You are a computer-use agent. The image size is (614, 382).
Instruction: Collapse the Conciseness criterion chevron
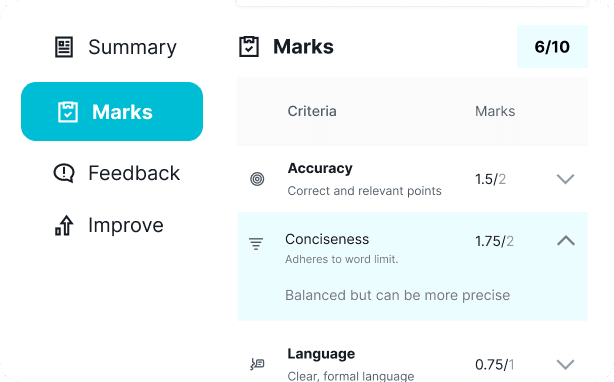tap(566, 240)
